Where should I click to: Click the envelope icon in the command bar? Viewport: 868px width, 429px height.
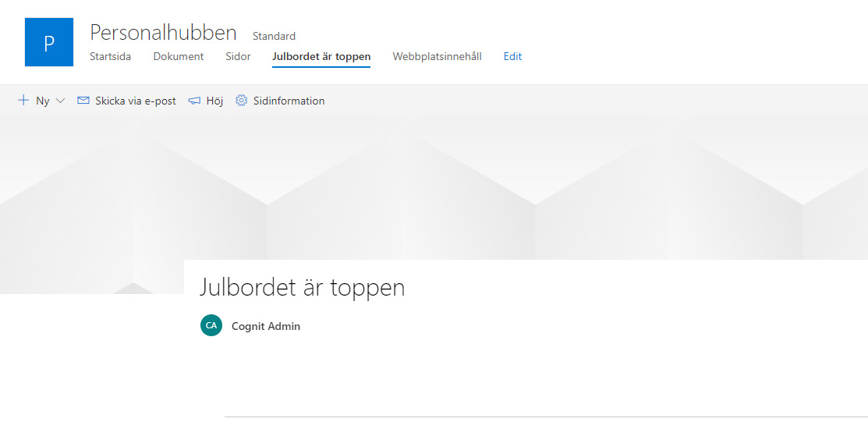pos(83,101)
